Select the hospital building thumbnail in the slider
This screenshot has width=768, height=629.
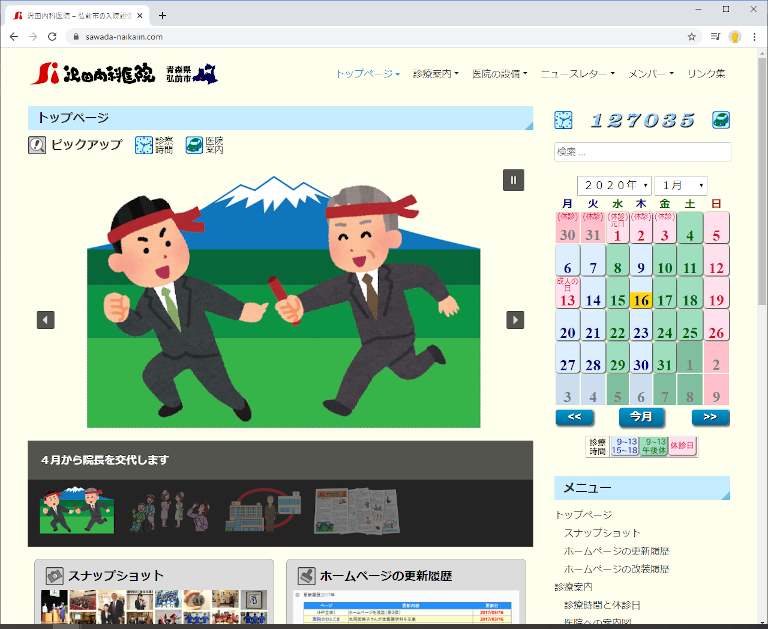(x=265, y=510)
